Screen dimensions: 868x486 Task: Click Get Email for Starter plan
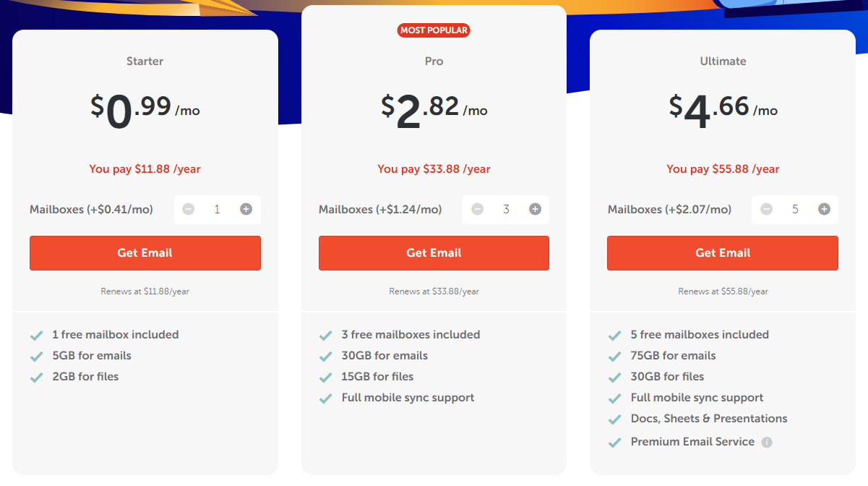(145, 253)
